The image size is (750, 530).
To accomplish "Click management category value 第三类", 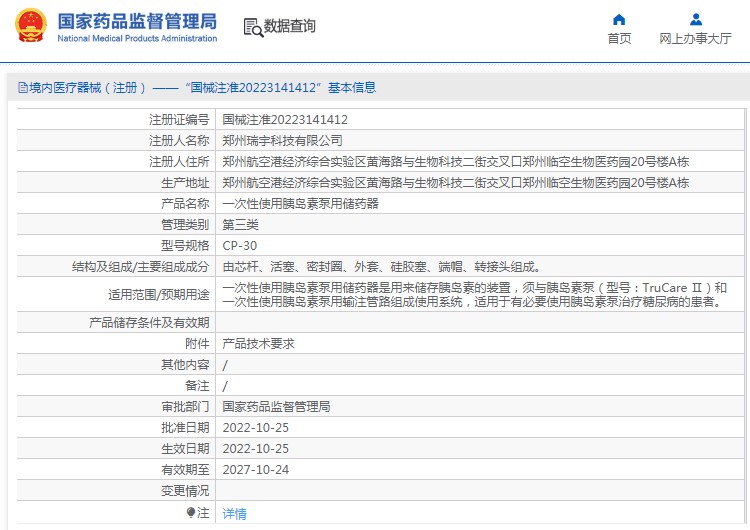I will click(x=240, y=225).
